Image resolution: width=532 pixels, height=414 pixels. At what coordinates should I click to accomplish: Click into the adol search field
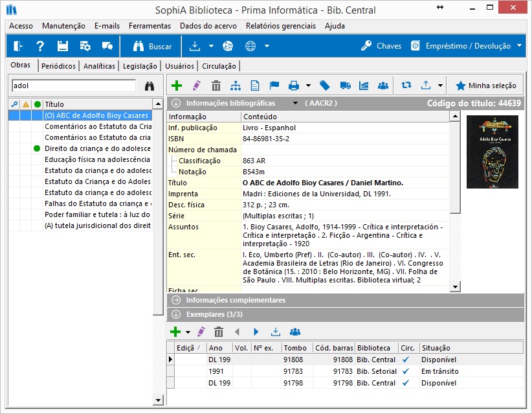74,86
